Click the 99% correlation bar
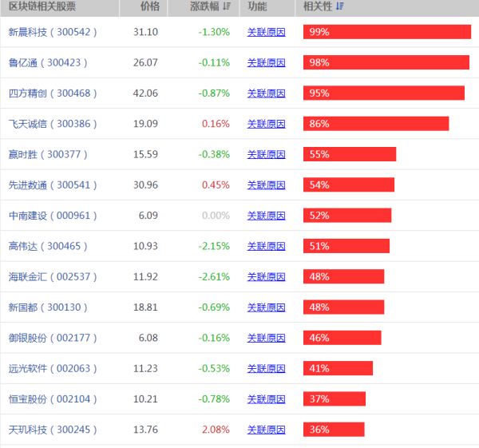 (387, 32)
